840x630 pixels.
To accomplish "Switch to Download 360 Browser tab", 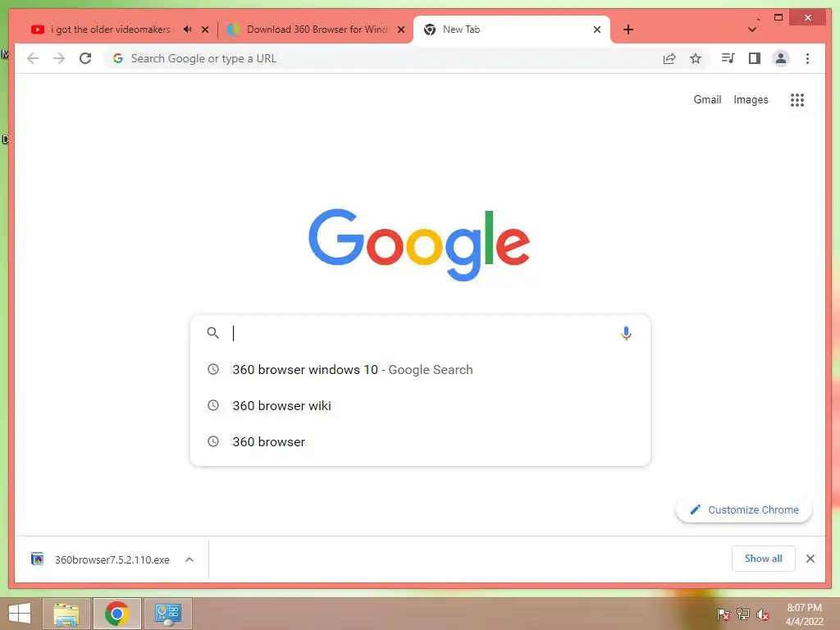I will click(317, 30).
